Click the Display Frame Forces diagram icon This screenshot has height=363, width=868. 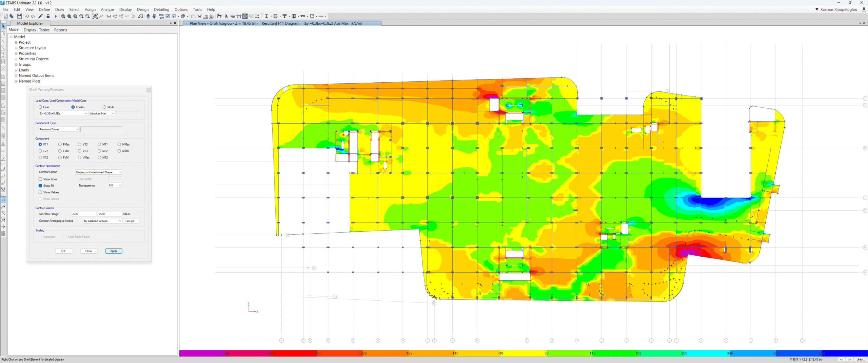239,16
